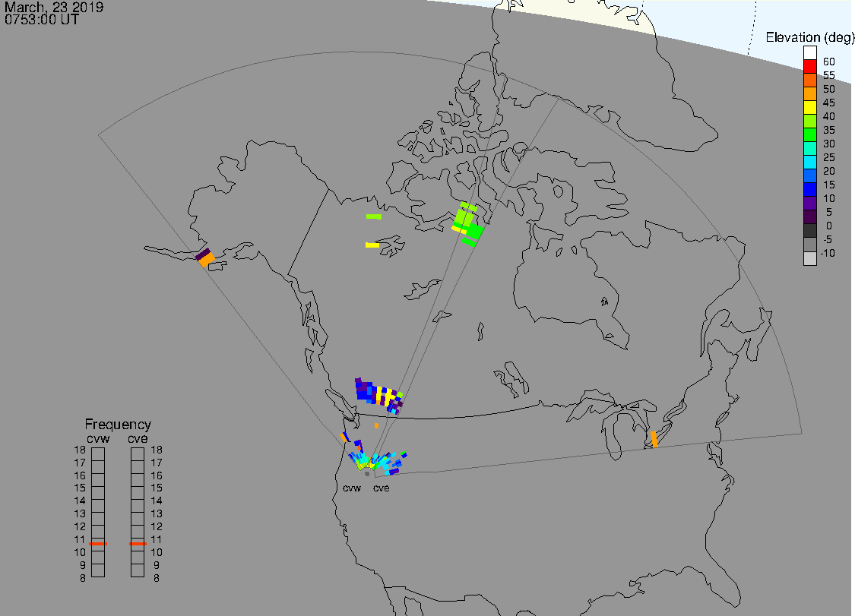This screenshot has height=616, width=855.
Task: Click the red frequency marker on cve bar
Action: tap(138, 544)
